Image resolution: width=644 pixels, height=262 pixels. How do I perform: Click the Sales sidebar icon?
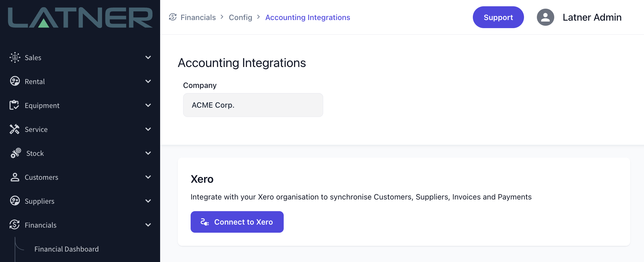point(15,57)
